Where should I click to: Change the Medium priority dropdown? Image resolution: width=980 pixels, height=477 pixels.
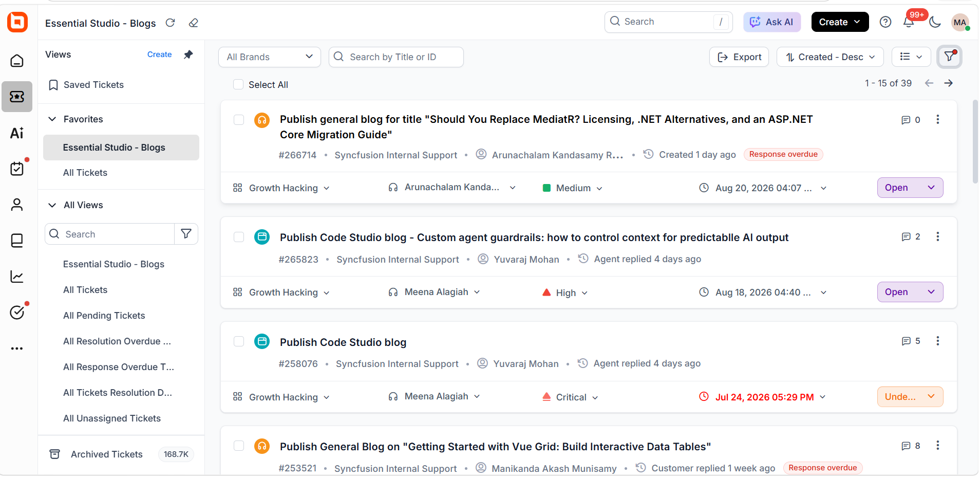pos(573,188)
